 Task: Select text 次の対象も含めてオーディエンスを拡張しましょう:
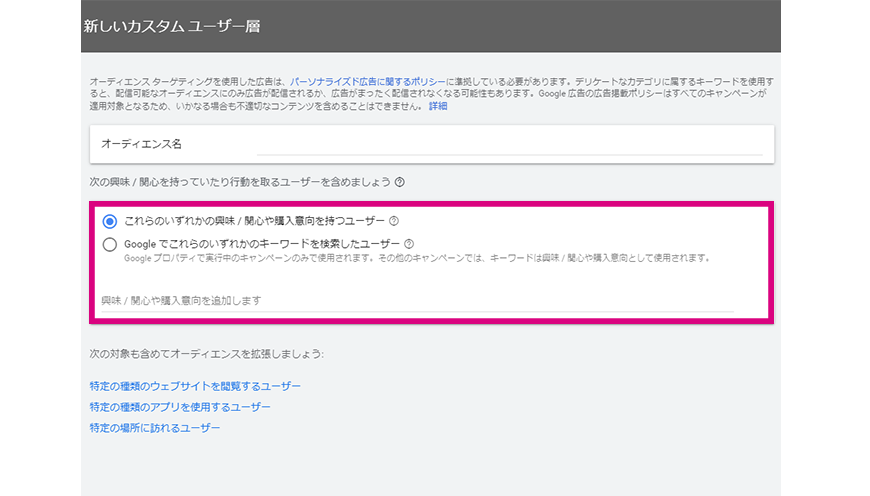pyautogui.click(x=206, y=353)
